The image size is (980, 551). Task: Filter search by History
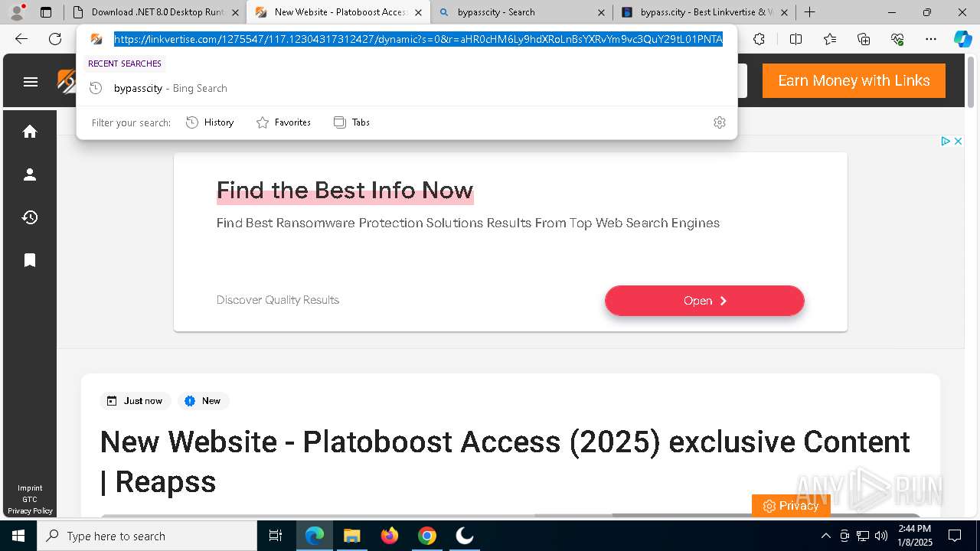pyautogui.click(x=210, y=122)
